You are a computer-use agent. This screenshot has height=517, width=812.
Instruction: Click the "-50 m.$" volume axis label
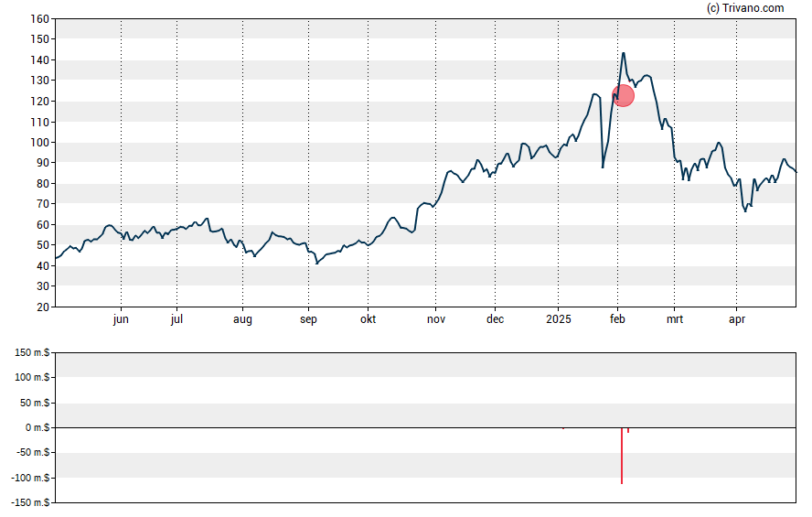pyautogui.click(x=33, y=453)
